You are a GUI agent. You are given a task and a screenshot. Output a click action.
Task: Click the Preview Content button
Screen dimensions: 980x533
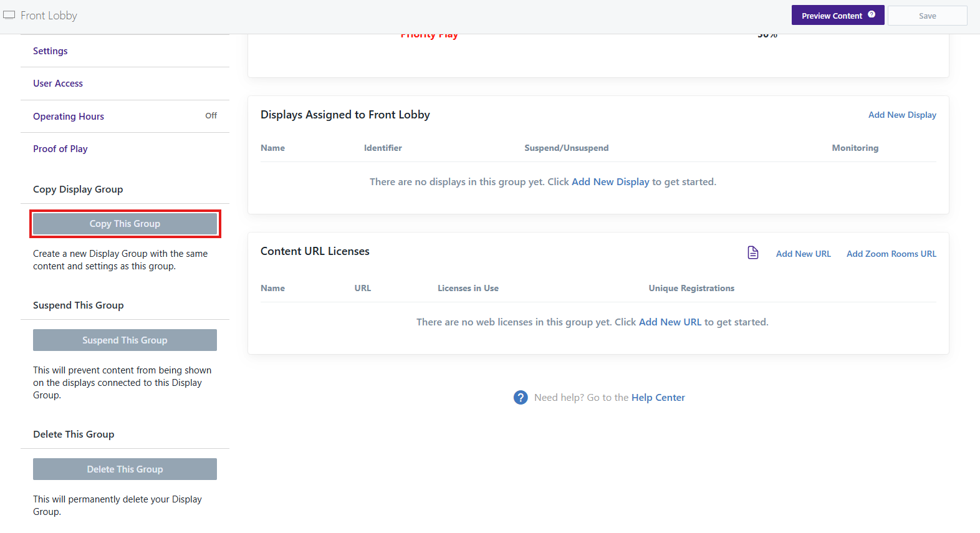point(838,16)
